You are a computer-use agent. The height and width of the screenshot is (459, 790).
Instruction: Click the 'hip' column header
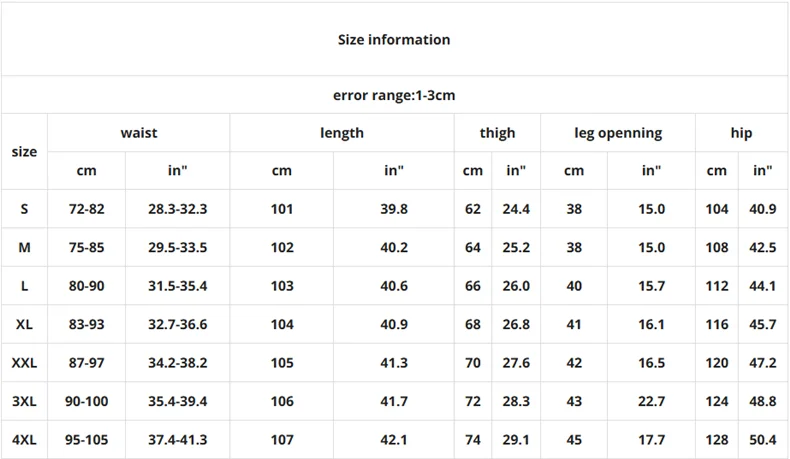click(741, 133)
